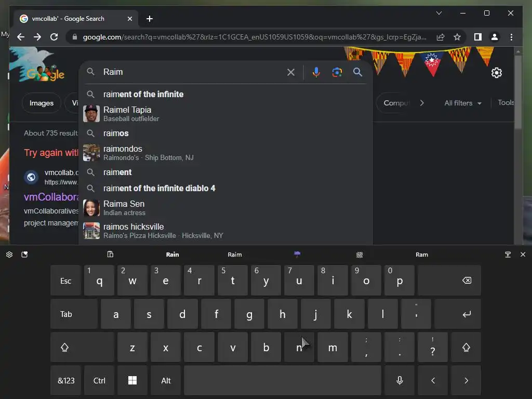Tap the Esc key
The image size is (532, 399).
coord(65,281)
